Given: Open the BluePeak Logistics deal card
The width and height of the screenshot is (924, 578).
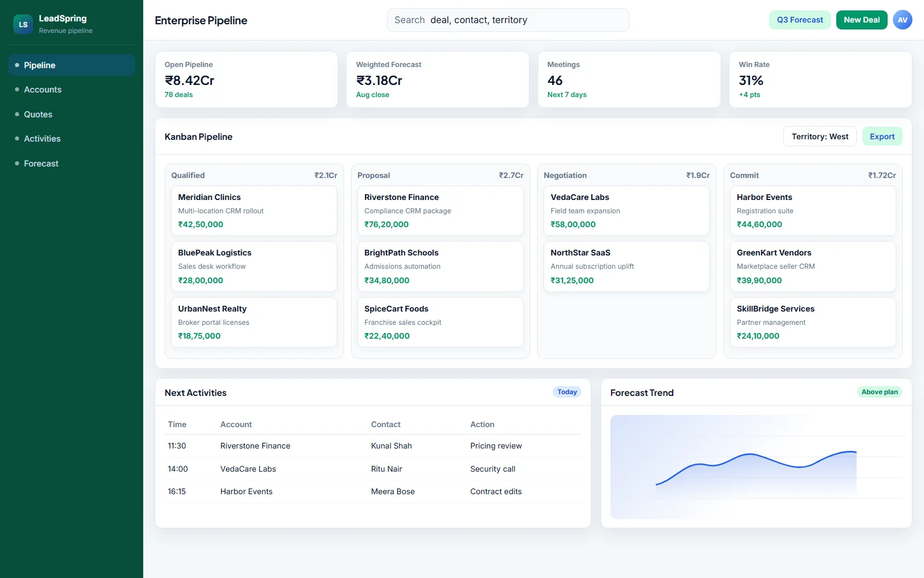Looking at the screenshot, I should (x=254, y=266).
